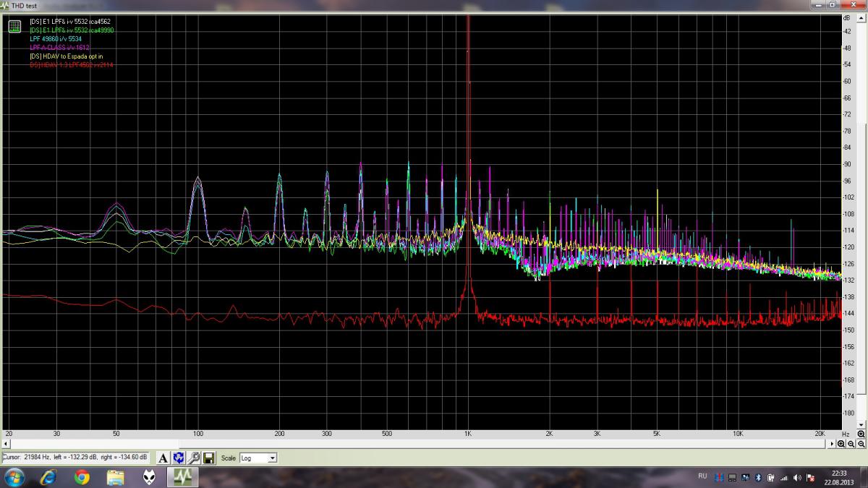This screenshot has width=868, height=488.
Task: Toggle the white "E1 LPF& i-v 5532 rca4562" trace
Action: pyautogui.click(x=70, y=21)
